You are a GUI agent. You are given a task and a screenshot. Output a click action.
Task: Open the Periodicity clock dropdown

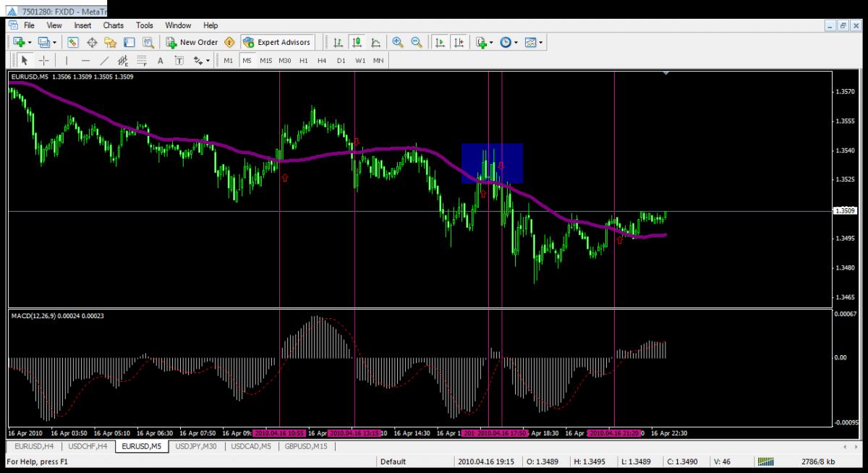click(509, 43)
